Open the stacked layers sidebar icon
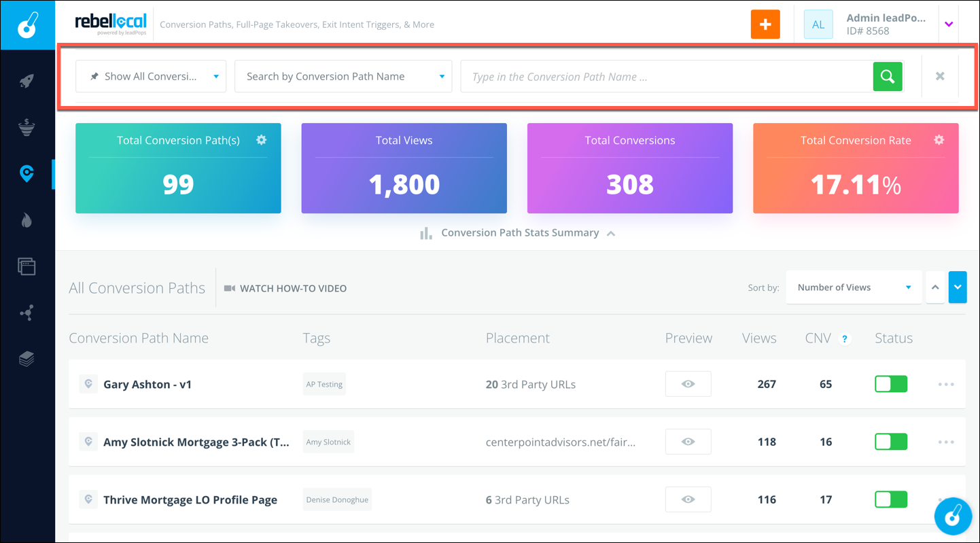The height and width of the screenshot is (543, 980). click(x=27, y=358)
